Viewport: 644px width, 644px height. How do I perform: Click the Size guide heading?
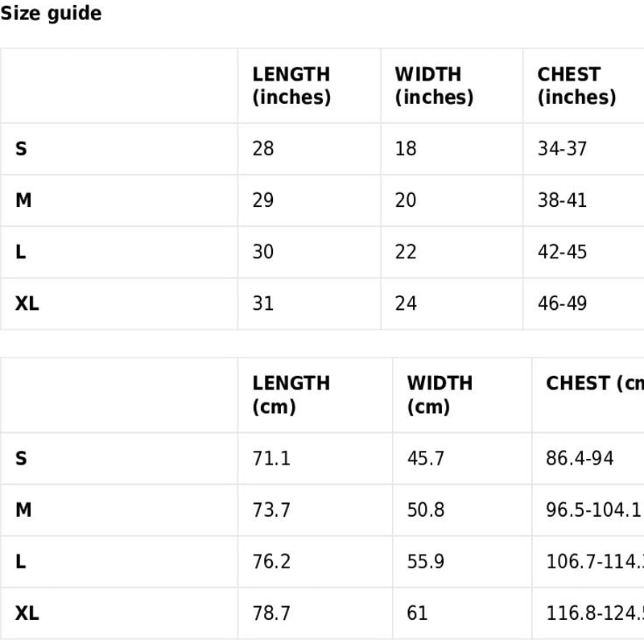pyautogui.click(x=51, y=14)
